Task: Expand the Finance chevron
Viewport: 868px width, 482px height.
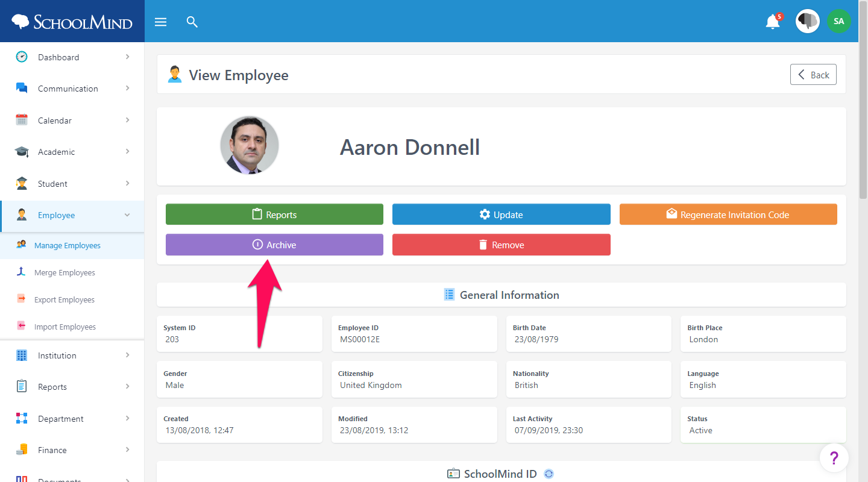Action: [127, 449]
